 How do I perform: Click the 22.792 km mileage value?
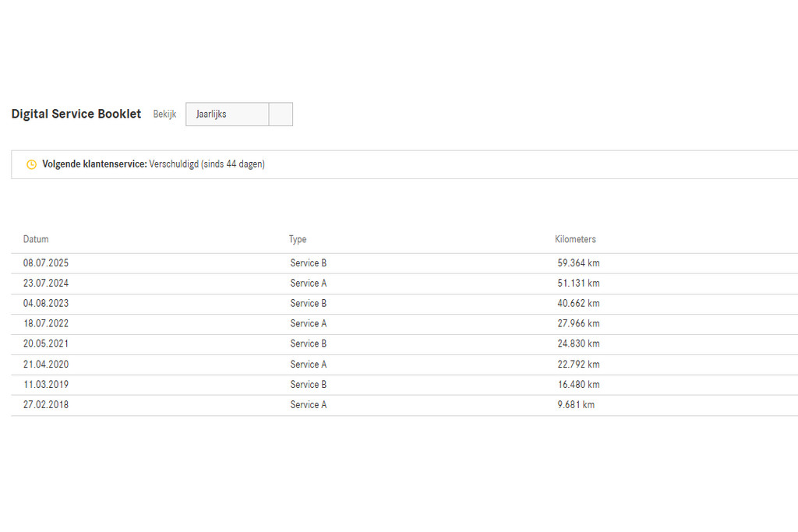pyautogui.click(x=579, y=365)
